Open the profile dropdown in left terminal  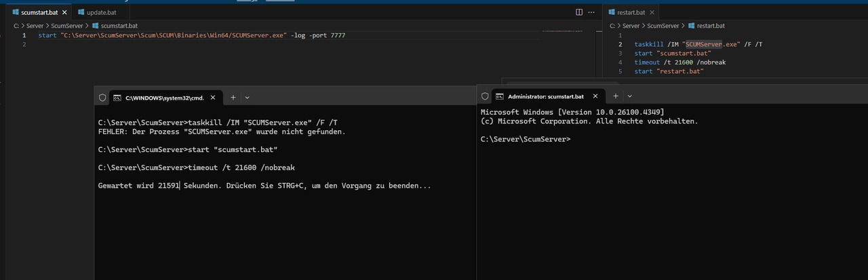pyautogui.click(x=247, y=98)
